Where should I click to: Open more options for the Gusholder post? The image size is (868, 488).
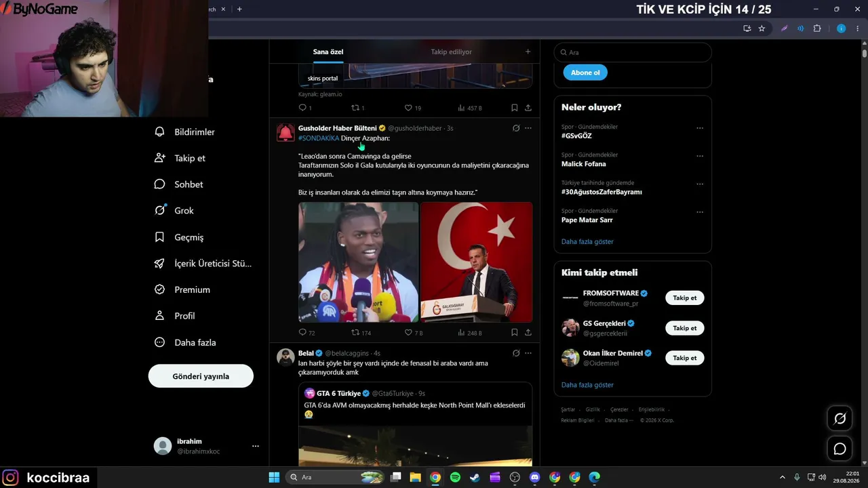click(528, 128)
